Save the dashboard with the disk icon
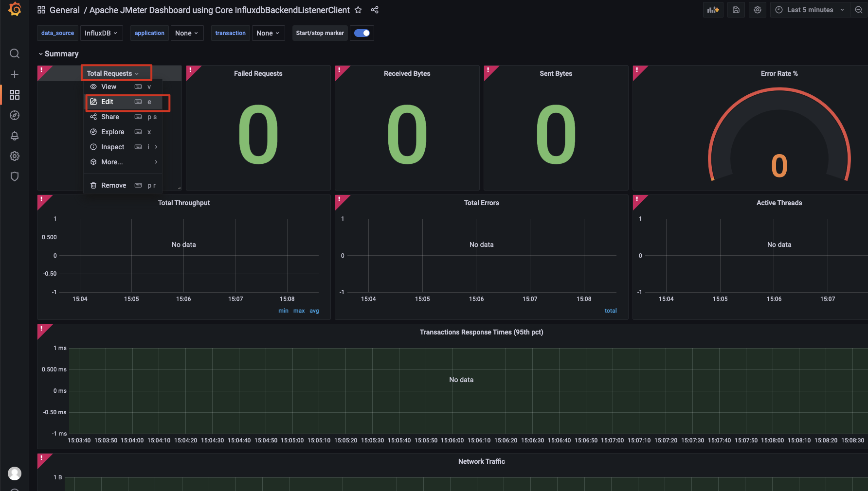This screenshot has width=868, height=491. tap(736, 10)
